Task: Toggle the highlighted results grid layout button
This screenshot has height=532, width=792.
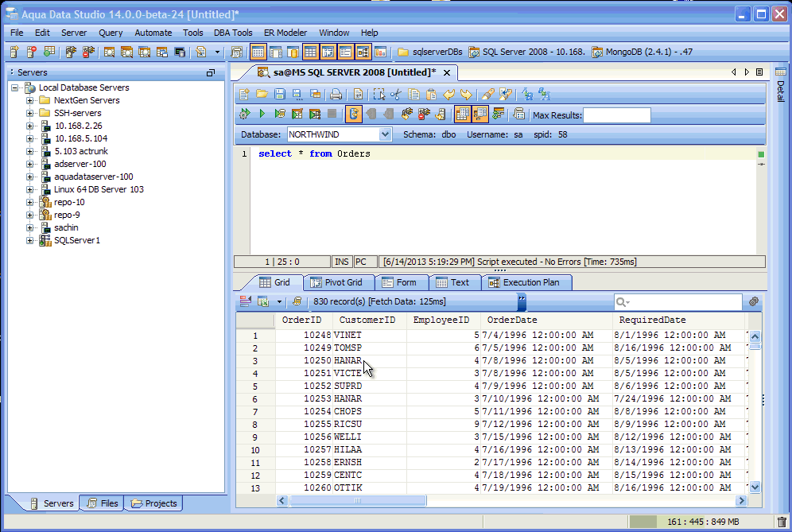Action: coord(462,114)
